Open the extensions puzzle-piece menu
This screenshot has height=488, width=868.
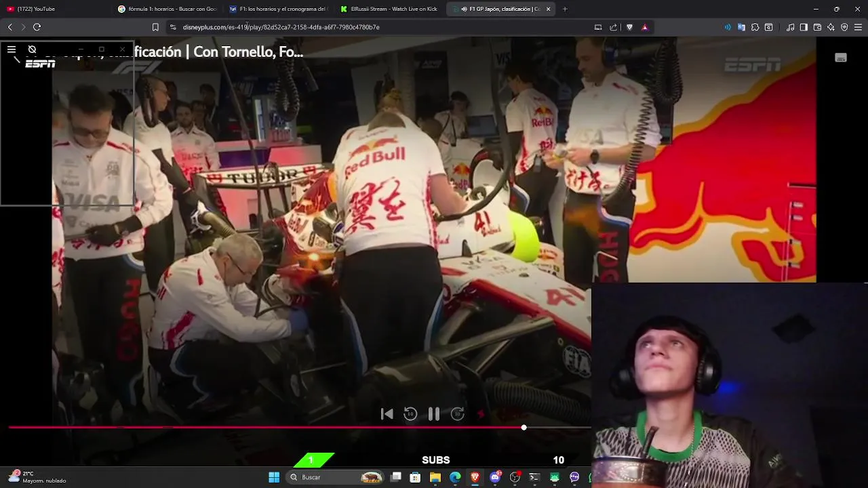[x=755, y=27]
